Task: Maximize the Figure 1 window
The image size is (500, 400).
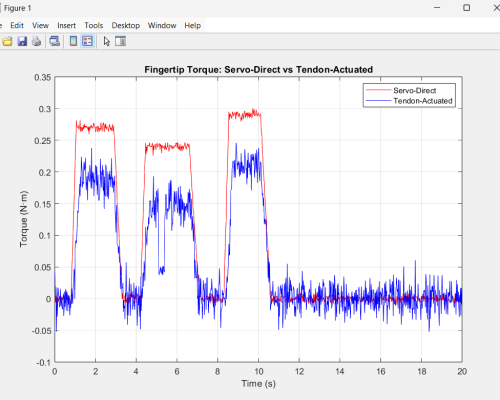Action: [x=467, y=8]
